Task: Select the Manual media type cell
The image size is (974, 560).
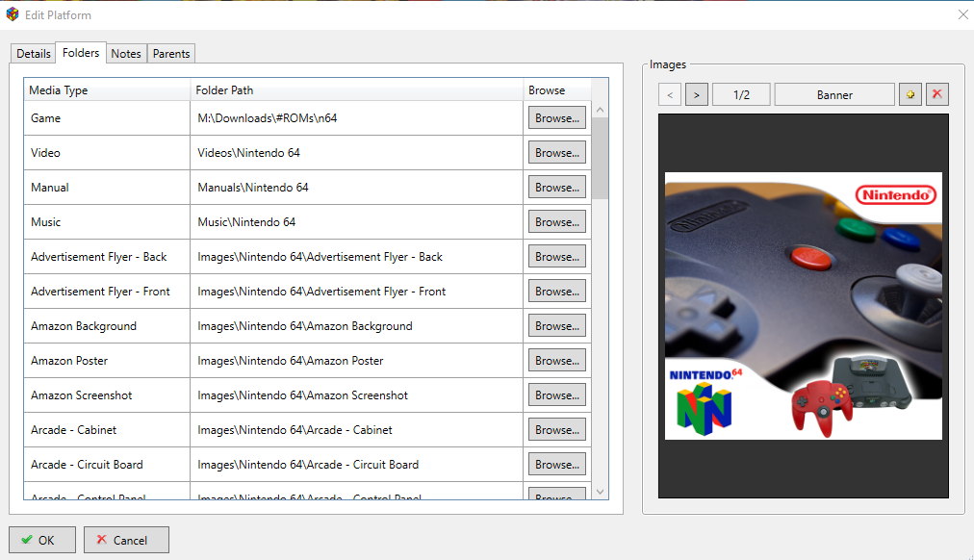Action: [107, 188]
